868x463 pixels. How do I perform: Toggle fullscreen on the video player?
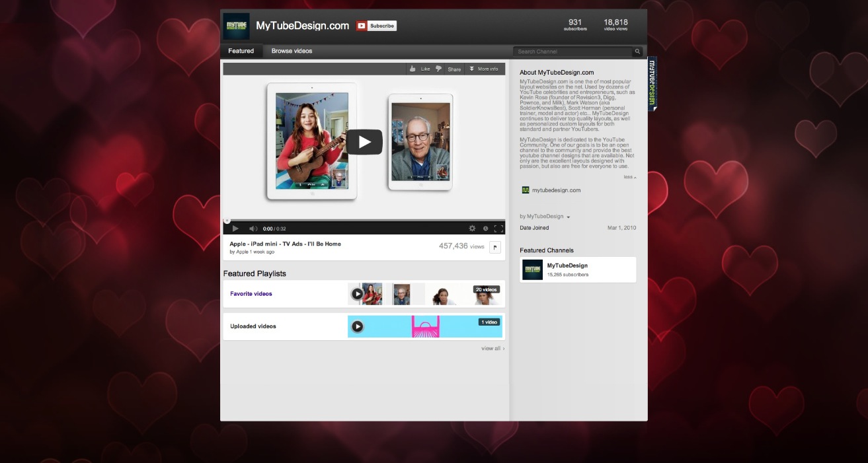498,229
